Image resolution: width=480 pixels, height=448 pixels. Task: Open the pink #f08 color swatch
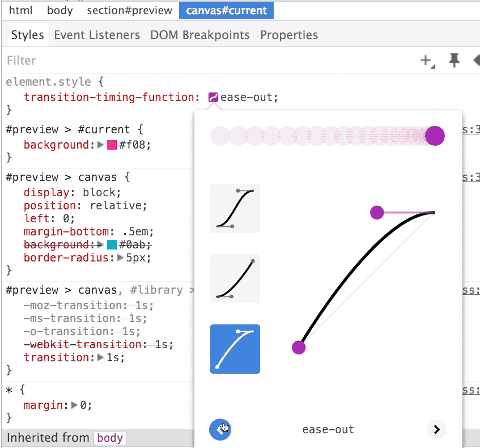pos(112,145)
